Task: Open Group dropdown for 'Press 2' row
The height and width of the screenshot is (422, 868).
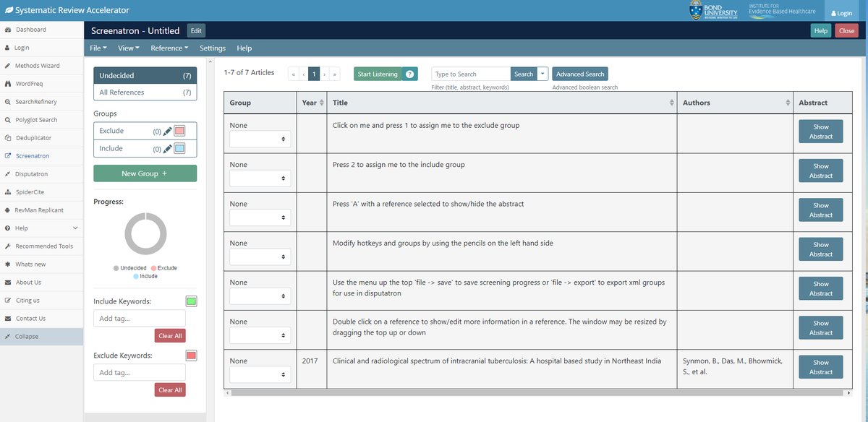Action: (260, 178)
